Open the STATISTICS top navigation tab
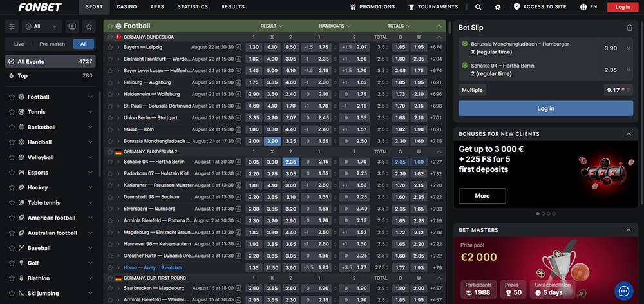The width and height of the screenshot is (644, 304). coord(193,7)
